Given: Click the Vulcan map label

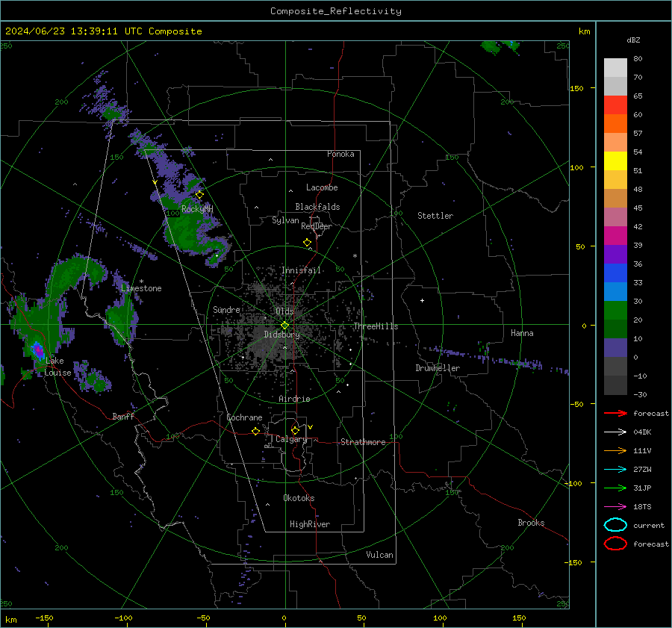Looking at the screenshot, I should [380, 555].
